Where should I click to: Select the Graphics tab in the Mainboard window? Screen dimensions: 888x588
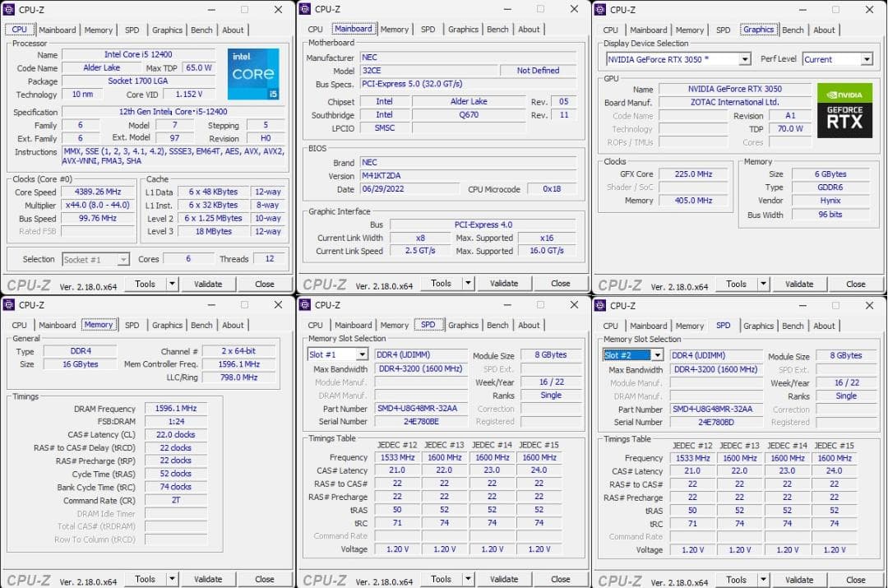[x=463, y=30]
